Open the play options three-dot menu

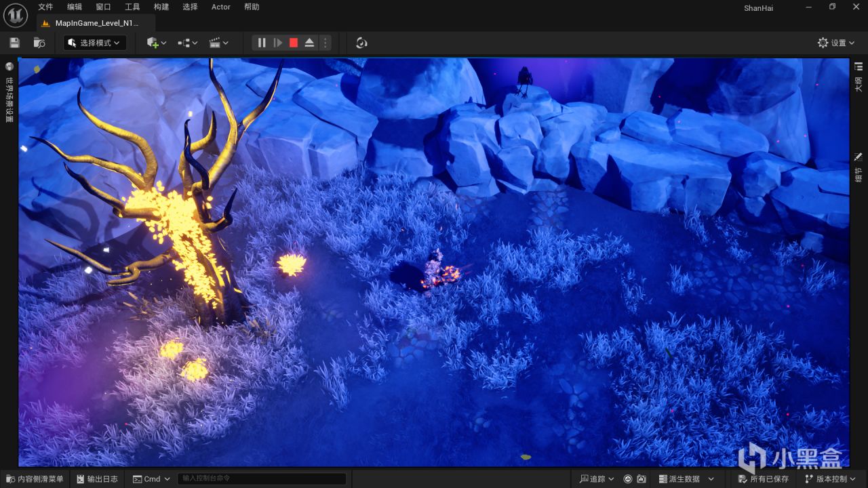(325, 43)
